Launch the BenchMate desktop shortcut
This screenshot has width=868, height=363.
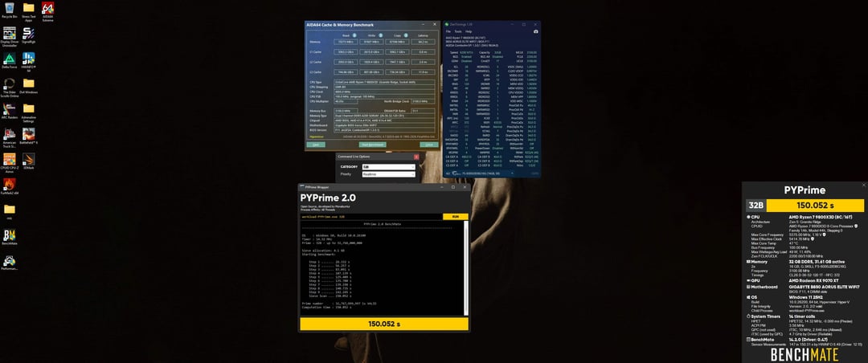pos(10,238)
